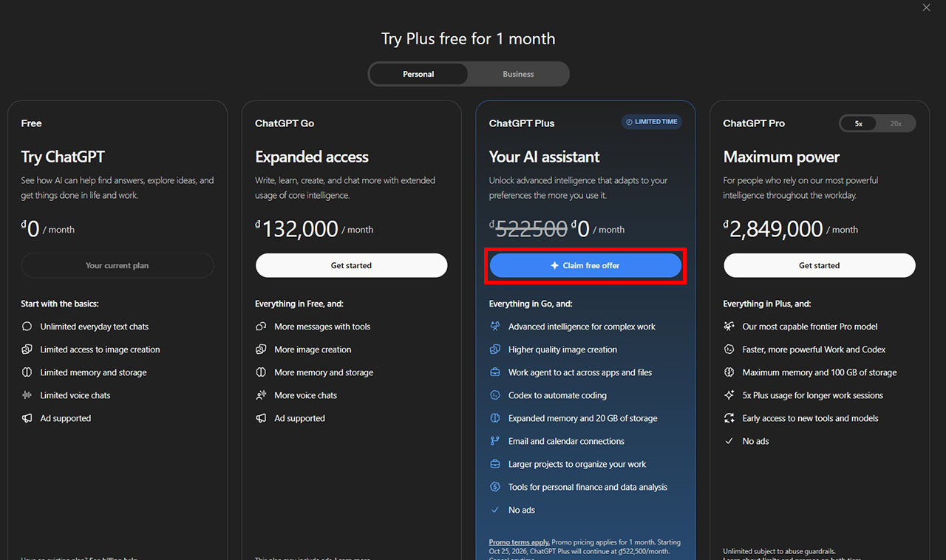Click the briefcase icon beside Work agent feature

pyautogui.click(x=495, y=372)
